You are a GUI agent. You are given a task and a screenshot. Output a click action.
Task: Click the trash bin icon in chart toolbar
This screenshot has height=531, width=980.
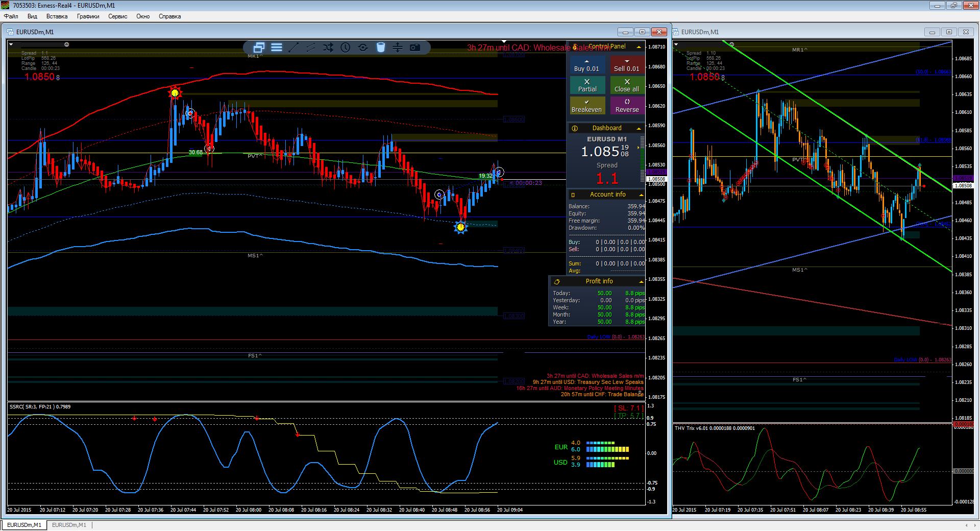380,47
